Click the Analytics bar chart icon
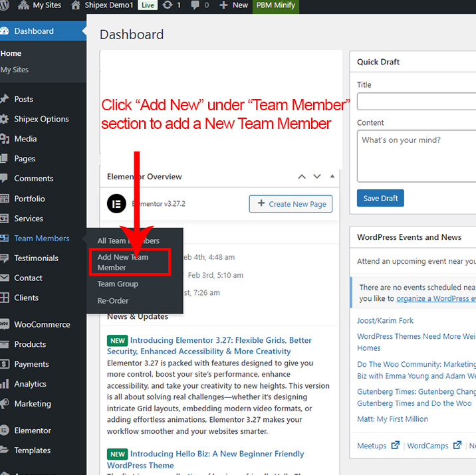 point(5,384)
